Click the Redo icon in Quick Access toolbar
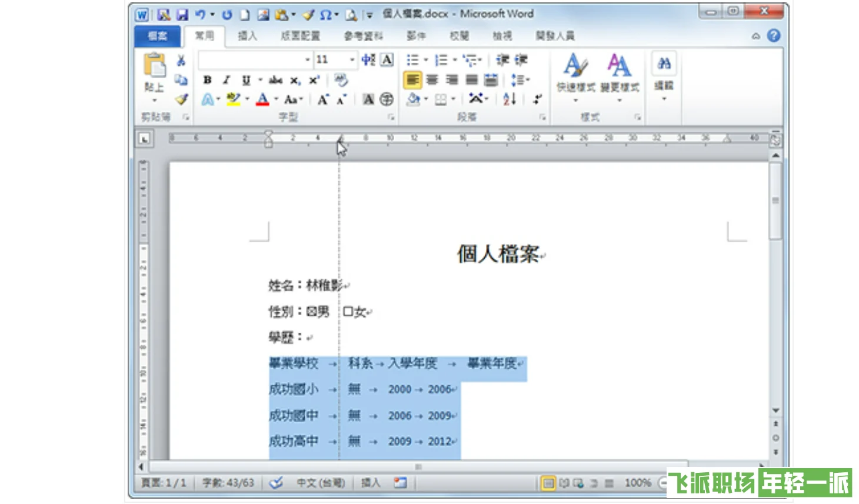The image size is (859, 504). click(x=227, y=15)
